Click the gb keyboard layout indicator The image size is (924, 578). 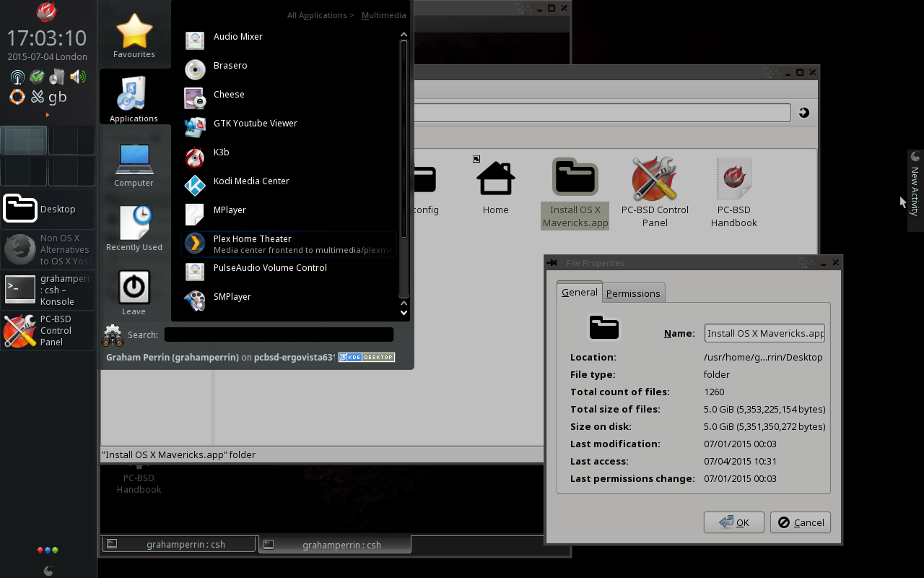pyautogui.click(x=57, y=97)
